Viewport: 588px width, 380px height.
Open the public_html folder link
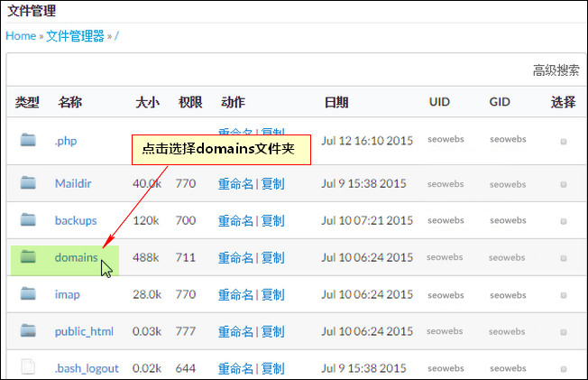[x=84, y=331]
